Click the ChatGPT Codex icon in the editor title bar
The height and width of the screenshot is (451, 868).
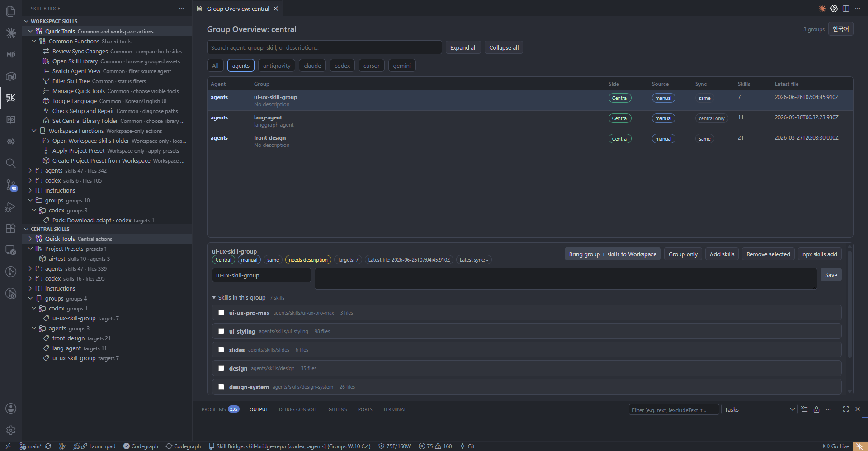point(834,9)
